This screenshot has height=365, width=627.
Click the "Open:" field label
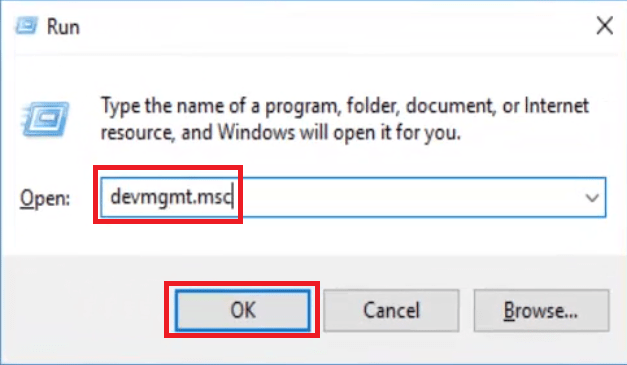click(x=45, y=198)
